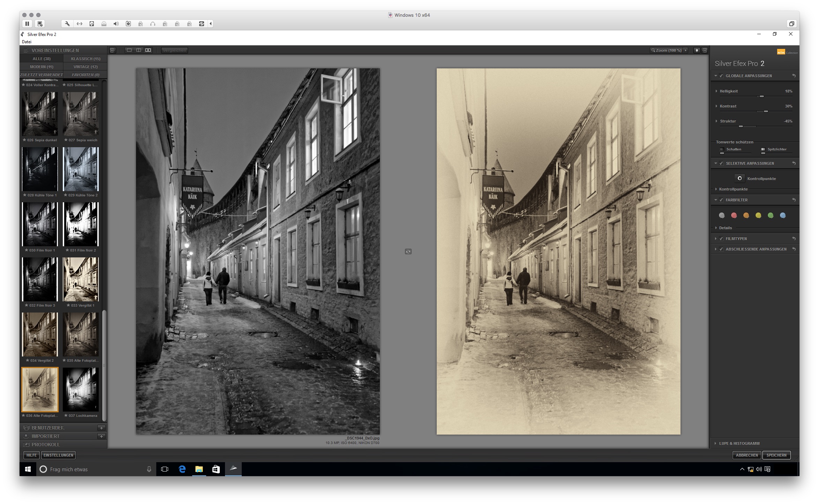Mark preset 033 Vergilbt 1 as favorite

(68, 305)
